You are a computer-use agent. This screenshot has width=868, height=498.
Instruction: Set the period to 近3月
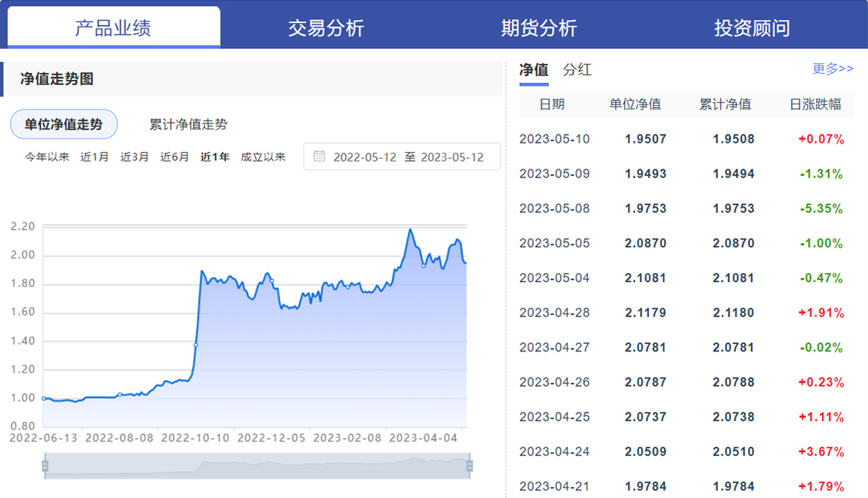coord(135,157)
